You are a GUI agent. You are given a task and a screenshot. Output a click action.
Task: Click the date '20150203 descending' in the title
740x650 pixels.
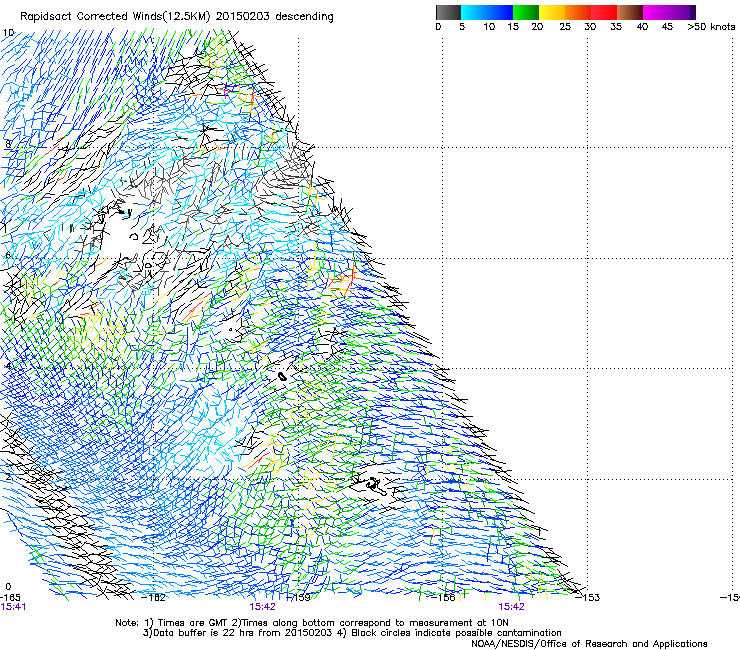point(274,16)
